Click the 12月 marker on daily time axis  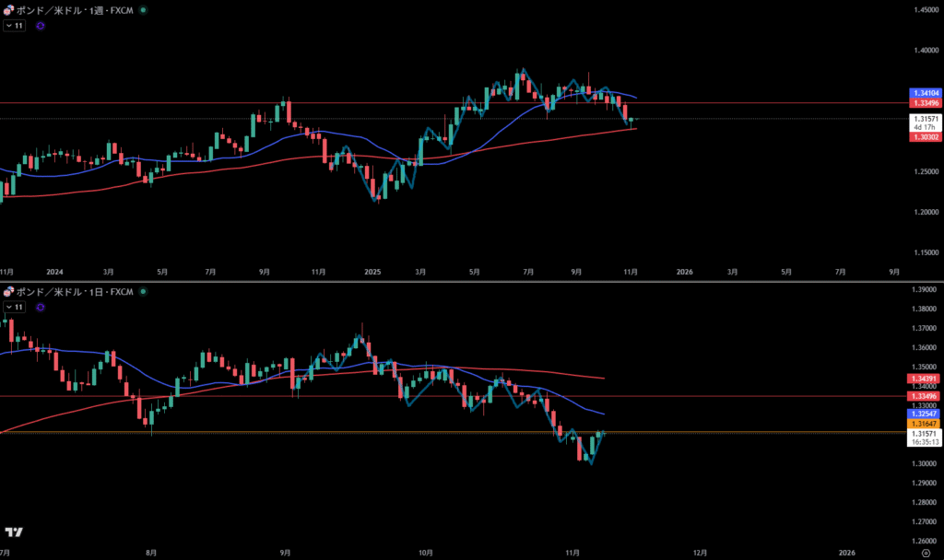[x=700, y=552]
